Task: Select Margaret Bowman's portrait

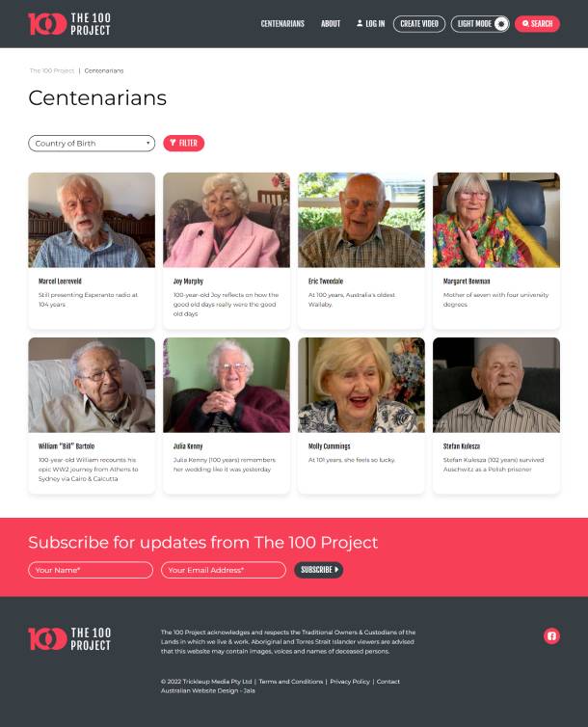Action: click(496, 220)
